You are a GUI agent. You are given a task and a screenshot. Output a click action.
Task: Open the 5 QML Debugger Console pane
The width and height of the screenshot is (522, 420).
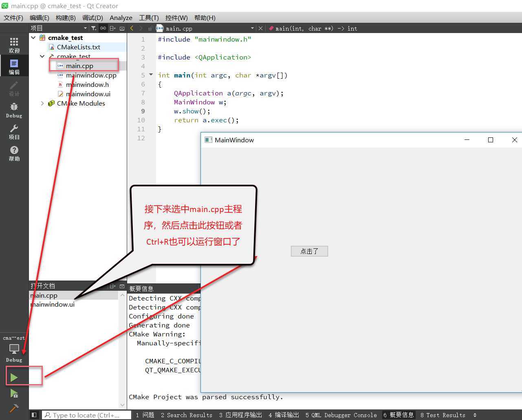click(x=341, y=415)
